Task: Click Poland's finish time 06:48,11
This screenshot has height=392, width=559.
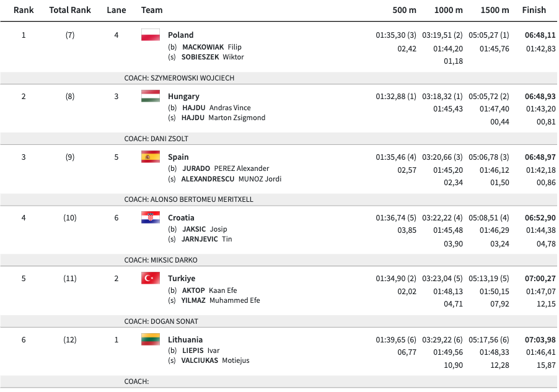Action: pyautogui.click(x=540, y=35)
